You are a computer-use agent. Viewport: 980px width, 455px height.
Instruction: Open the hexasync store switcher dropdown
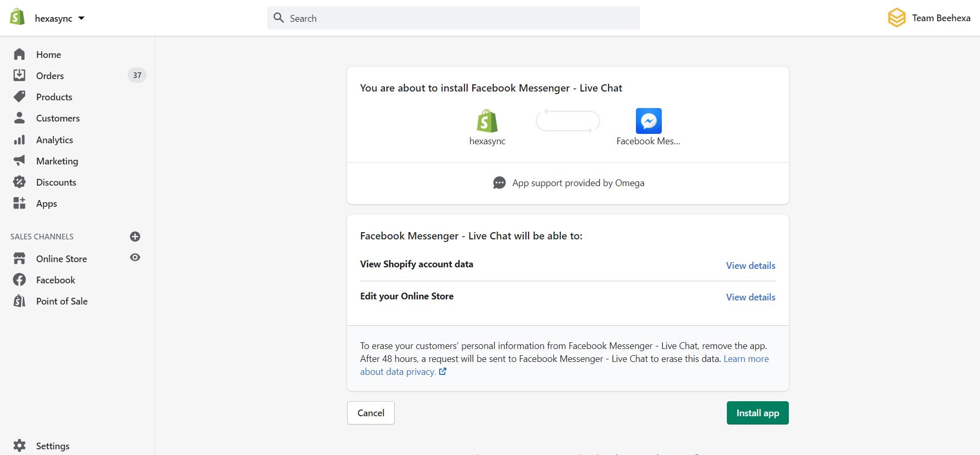tap(59, 18)
